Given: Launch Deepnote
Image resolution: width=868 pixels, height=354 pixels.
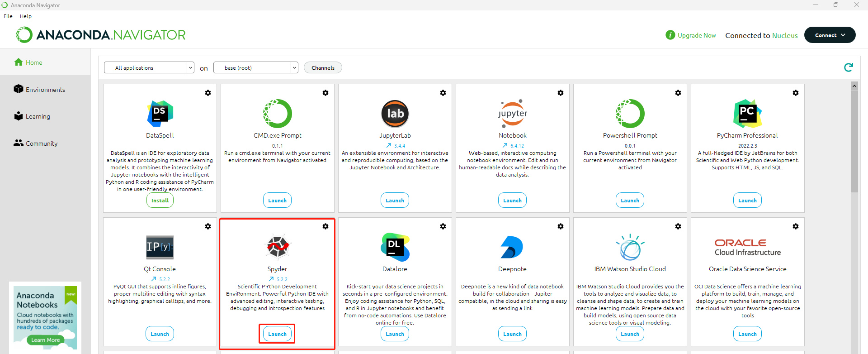Looking at the screenshot, I should (513, 334).
